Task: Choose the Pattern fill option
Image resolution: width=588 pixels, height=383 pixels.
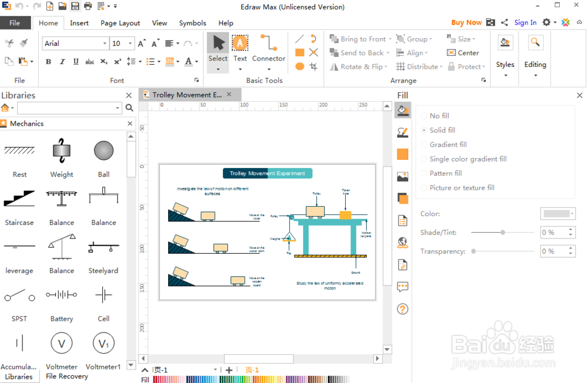Action: tap(442, 173)
